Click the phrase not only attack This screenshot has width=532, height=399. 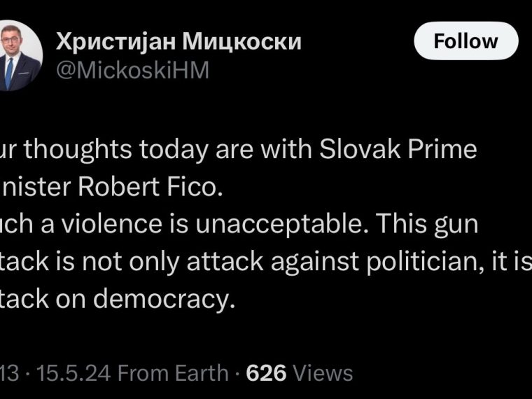coord(173,262)
